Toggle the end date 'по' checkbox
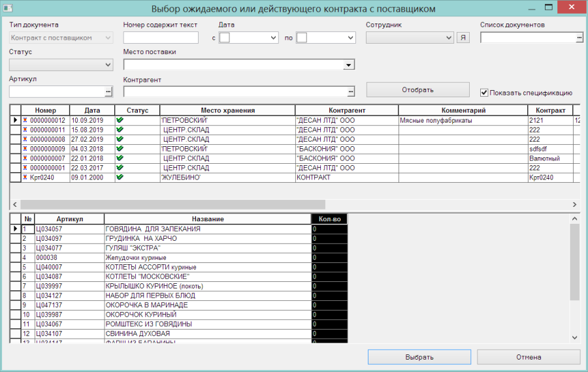This screenshot has width=588, height=372. (302, 37)
